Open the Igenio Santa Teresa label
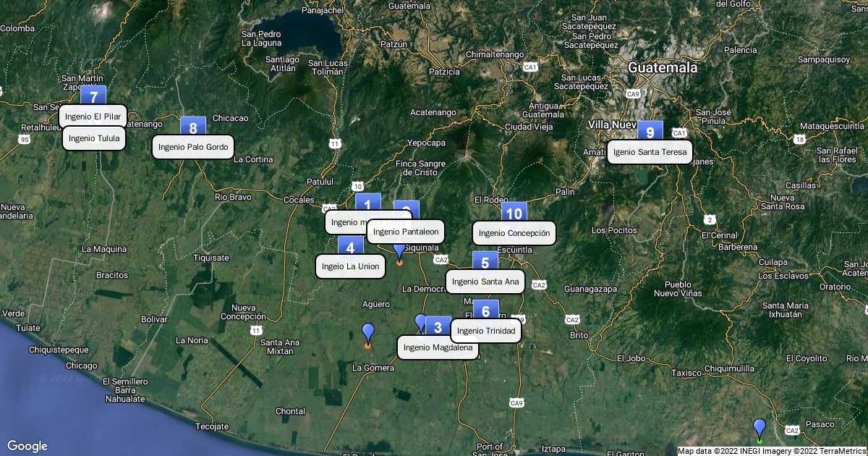This screenshot has width=868, height=456. pyautogui.click(x=650, y=152)
